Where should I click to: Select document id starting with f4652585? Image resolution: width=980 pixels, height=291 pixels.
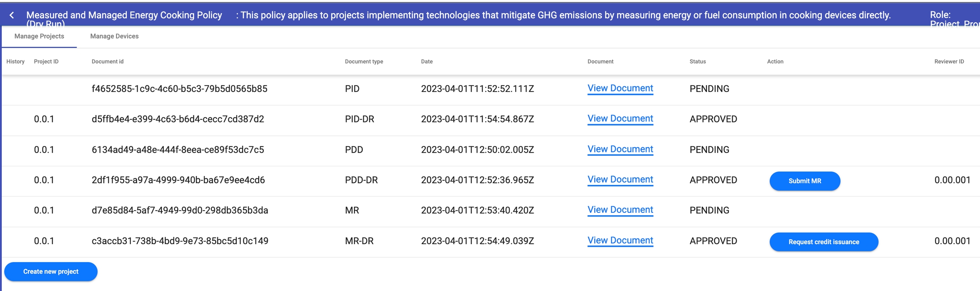[x=179, y=89]
